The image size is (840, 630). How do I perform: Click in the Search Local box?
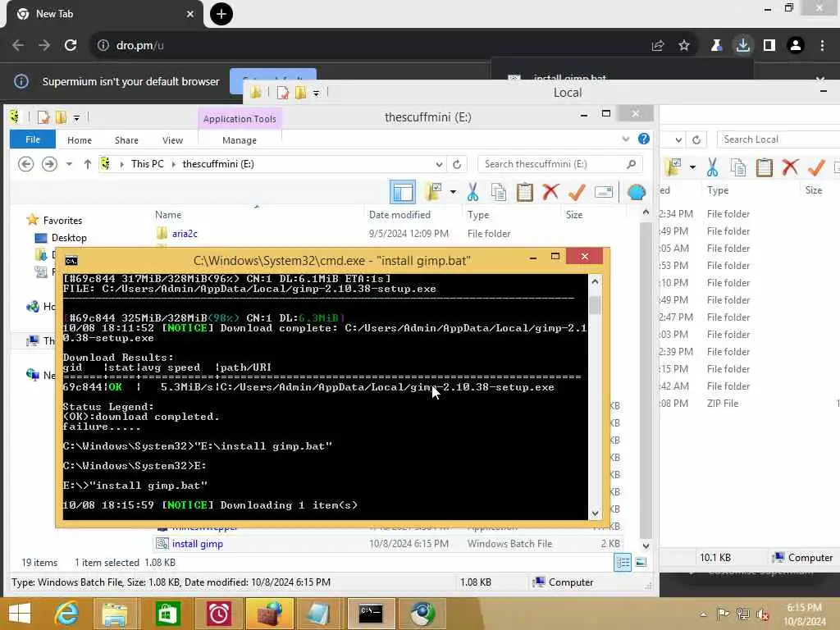click(x=778, y=139)
